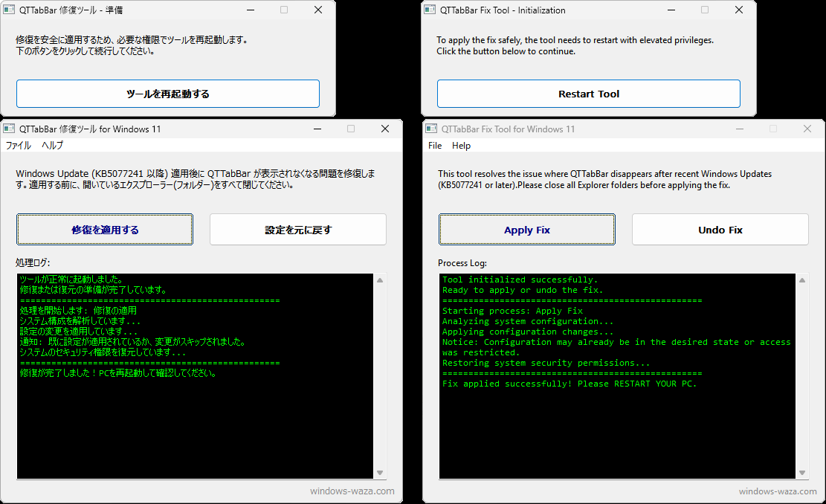Click log line 'Fix applied successfully! Please RESTART YOUR PC.'

coord(570,384)
